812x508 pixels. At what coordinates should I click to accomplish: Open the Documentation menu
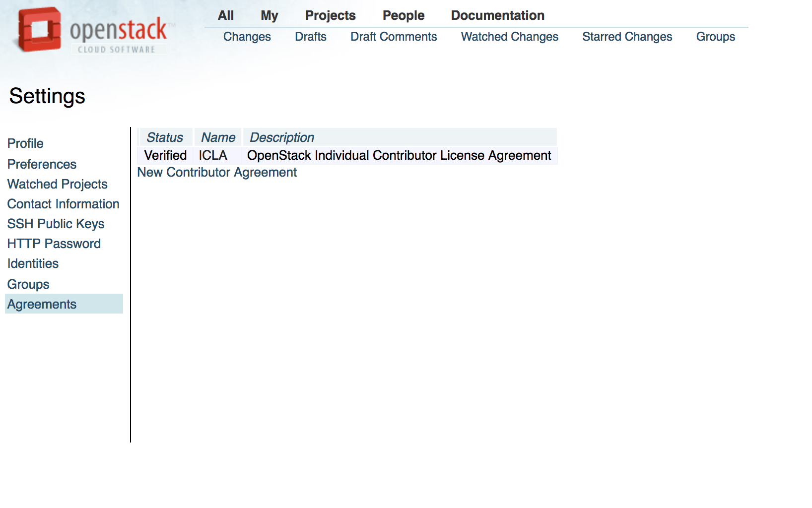498,15
